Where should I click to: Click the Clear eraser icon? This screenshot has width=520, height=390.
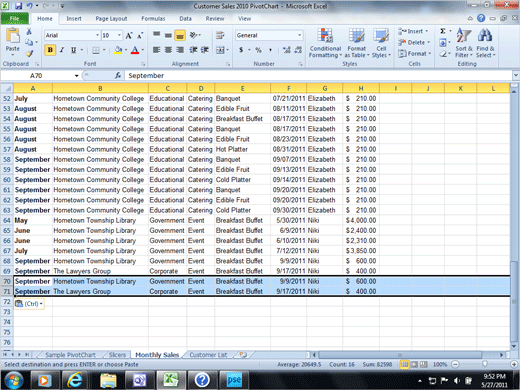(443, 53)
